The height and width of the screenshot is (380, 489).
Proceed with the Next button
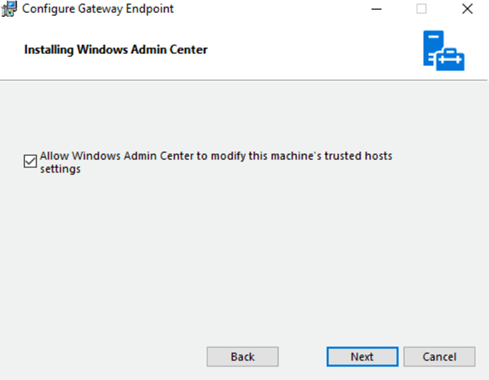(x=362, y=357)
